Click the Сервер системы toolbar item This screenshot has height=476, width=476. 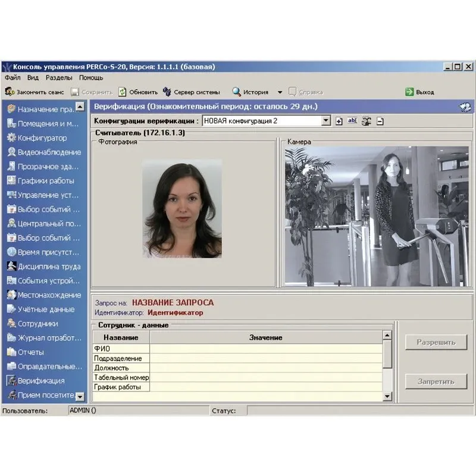191,92
